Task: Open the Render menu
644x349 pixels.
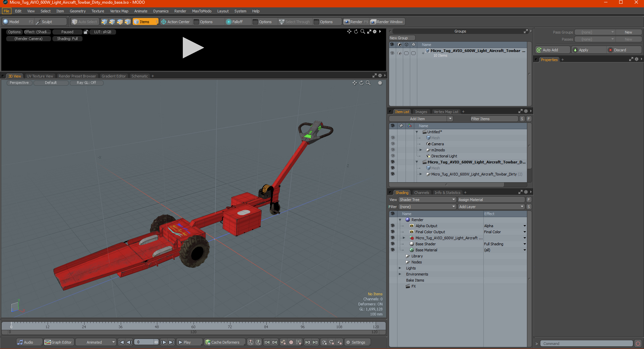Action: tap(180, 11)
